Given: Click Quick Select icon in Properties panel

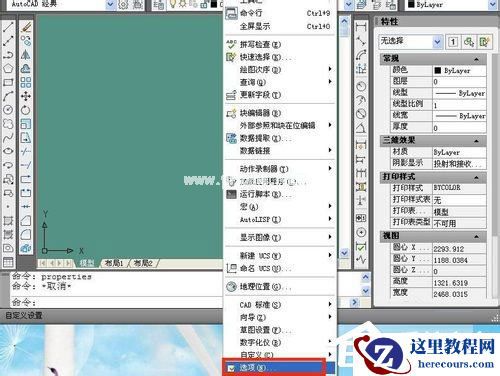Looking at the screenshot, I should tap(484, 42).
